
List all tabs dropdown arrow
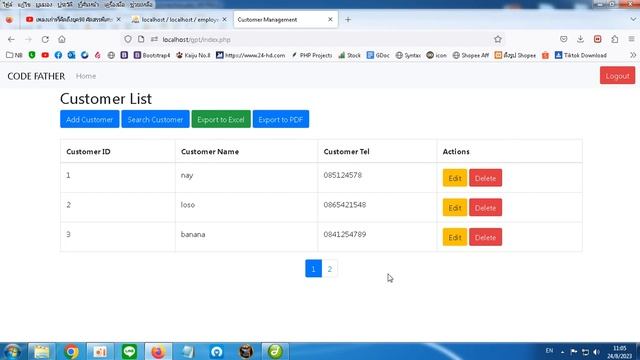pos(633,19)
